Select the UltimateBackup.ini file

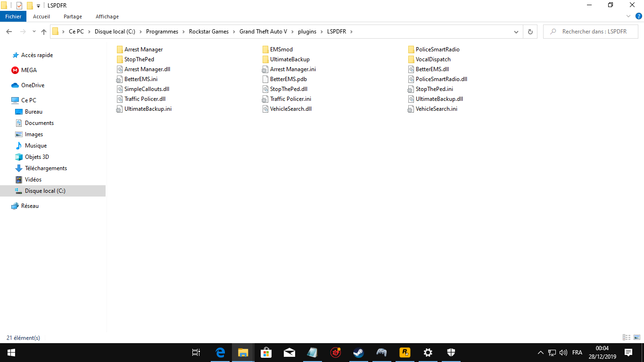point(144,109)
